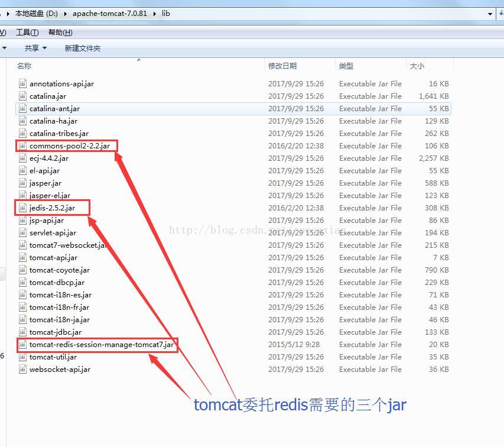Viewport: 504px width, 447px height.
Task: Open the 工具(T) menu
Action: [x=27, y=33]
